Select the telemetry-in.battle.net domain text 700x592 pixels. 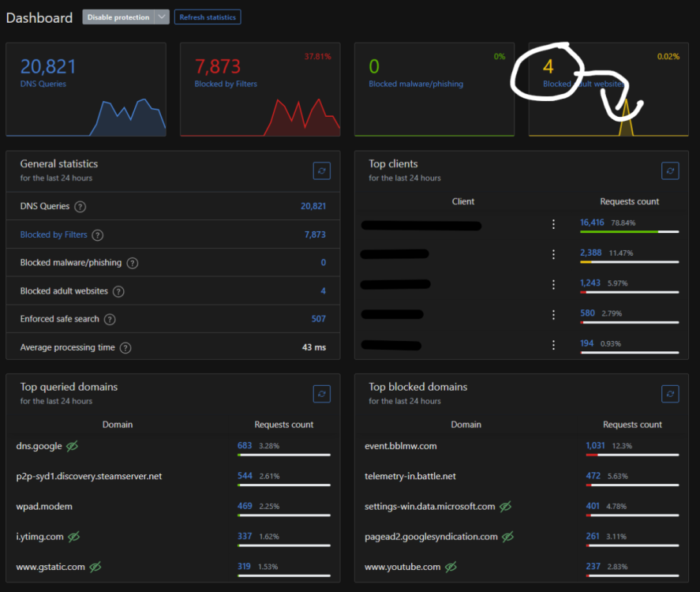point(410,477)
